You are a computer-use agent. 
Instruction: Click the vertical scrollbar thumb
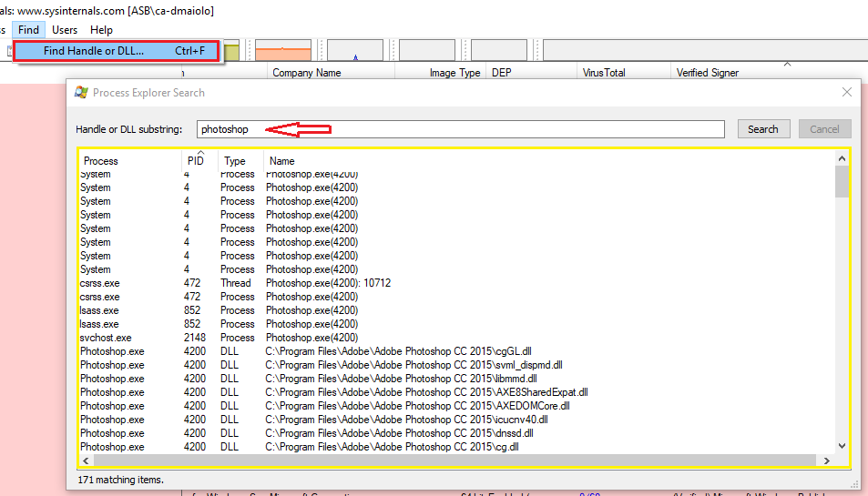(x=842, y=181)
